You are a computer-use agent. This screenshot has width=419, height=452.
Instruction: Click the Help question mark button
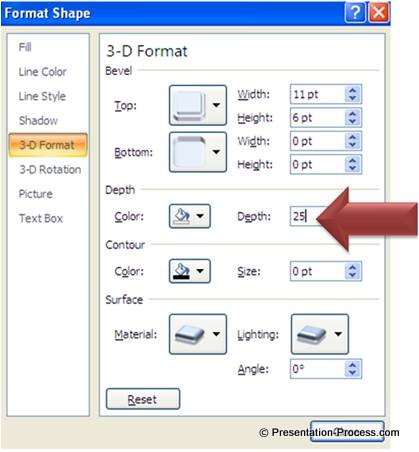pyautogui.click(x=355, y=13)
